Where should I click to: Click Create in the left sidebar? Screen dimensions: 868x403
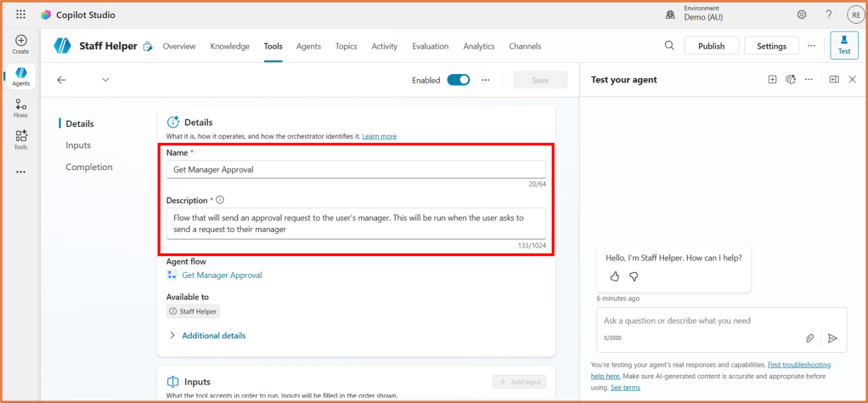coord(20,44)
